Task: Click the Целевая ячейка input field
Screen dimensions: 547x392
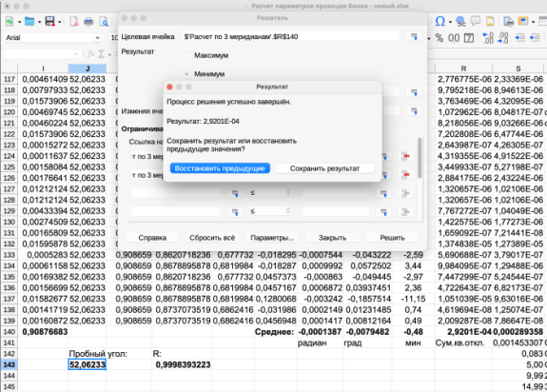Action: (x=290, y=36)
